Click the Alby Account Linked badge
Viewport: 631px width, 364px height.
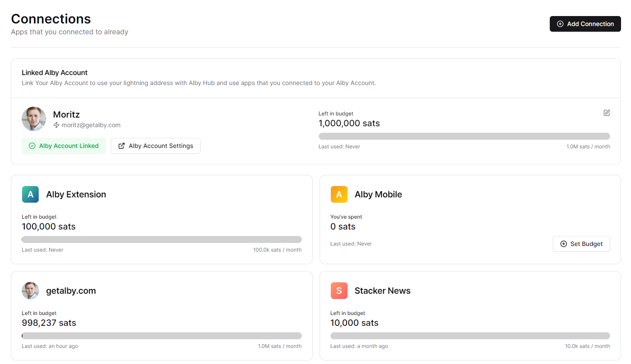click(x=63, y=146)
